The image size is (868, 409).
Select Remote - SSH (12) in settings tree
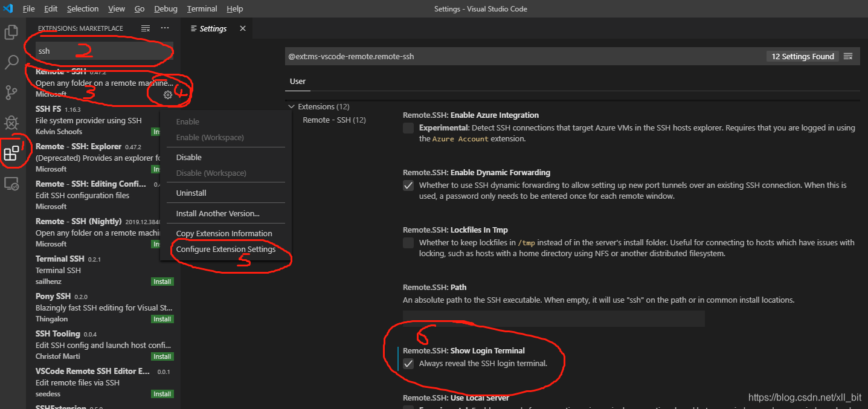coord(334,120)
